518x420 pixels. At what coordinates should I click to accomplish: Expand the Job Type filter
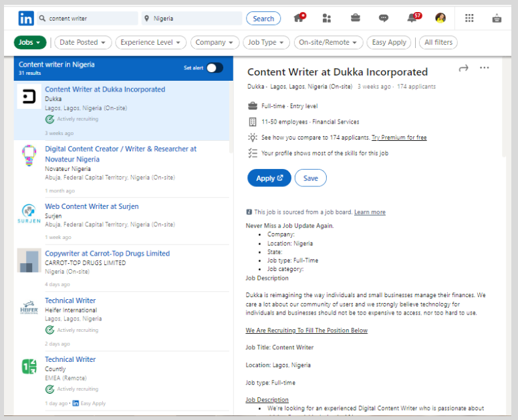[x=266, y=42]
